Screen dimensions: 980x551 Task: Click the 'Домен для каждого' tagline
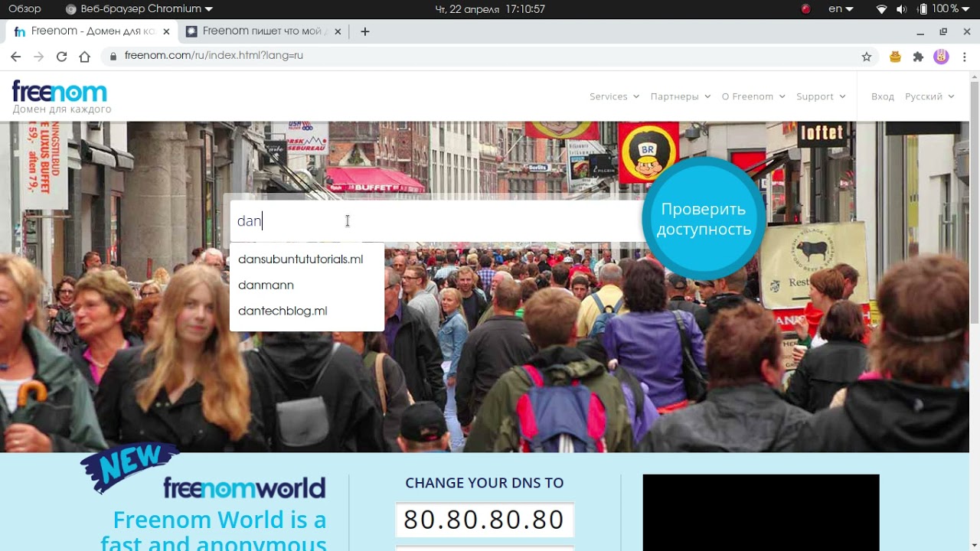tap(62, 109)
